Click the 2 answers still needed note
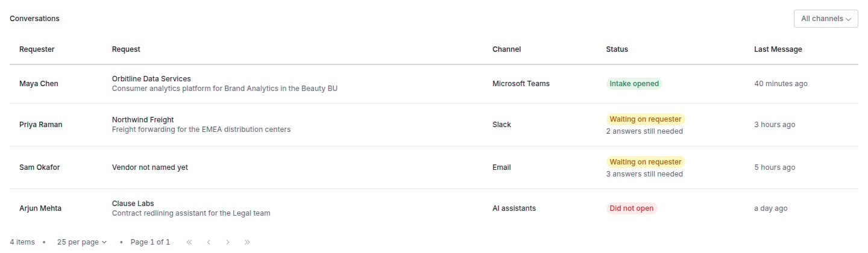 (x=644, y=131)
